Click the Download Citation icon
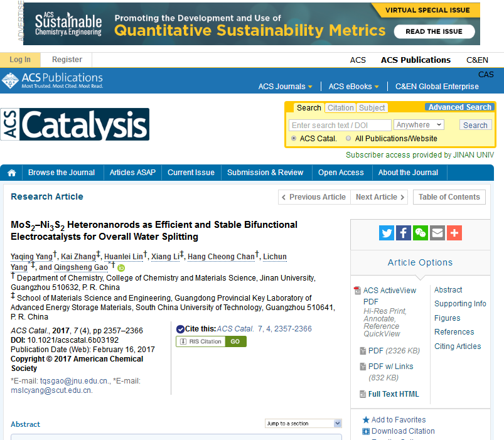This screenshot has height=440, width=504. click(x=366, y=431)
